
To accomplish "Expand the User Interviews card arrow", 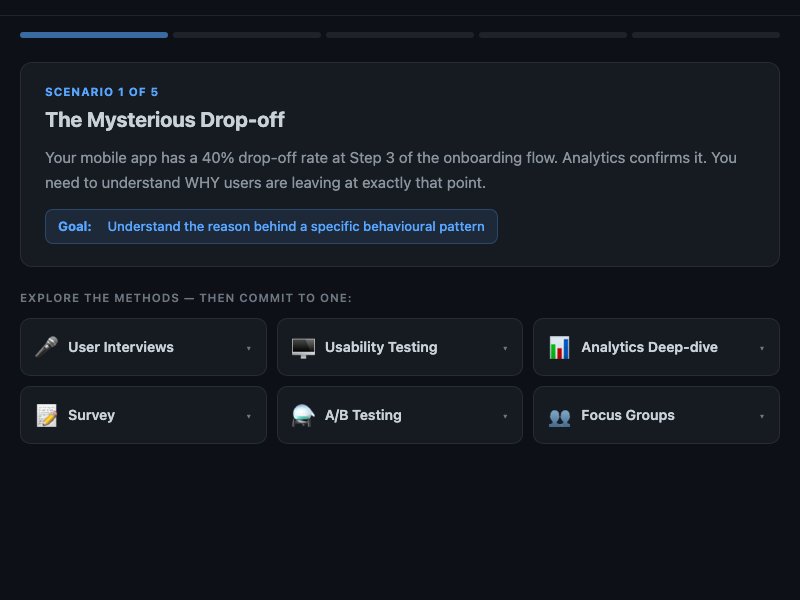I will [248, 348].
